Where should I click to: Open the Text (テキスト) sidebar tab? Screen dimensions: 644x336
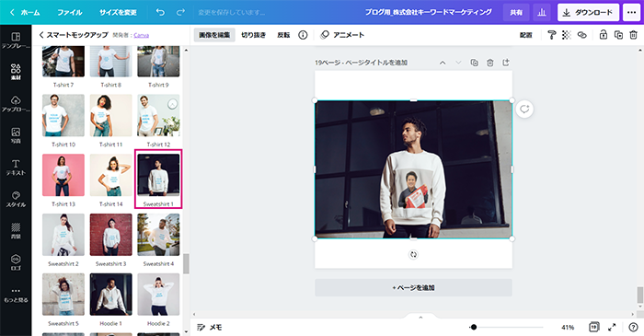click(x=16, y=168)
